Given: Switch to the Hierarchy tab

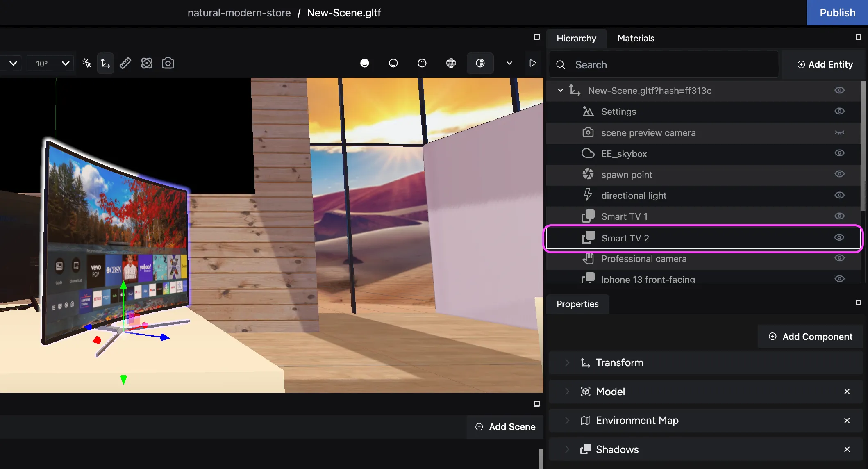Looking at the screenshot, I should point(576,38).
